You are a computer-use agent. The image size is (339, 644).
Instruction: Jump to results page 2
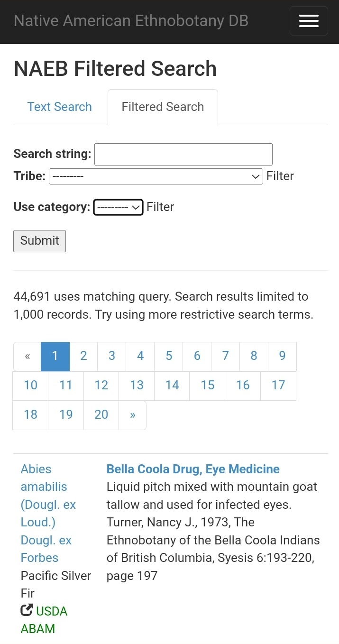coord(83,356)
